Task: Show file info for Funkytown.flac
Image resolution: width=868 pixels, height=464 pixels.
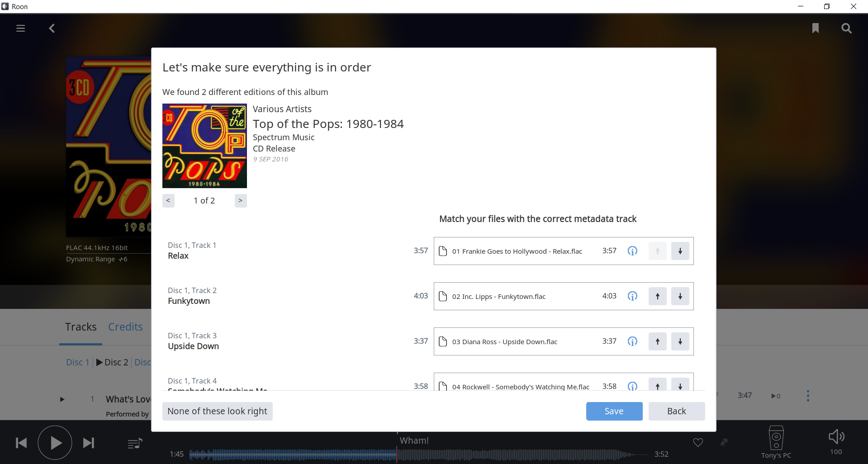Action: [x=632, y=296]
